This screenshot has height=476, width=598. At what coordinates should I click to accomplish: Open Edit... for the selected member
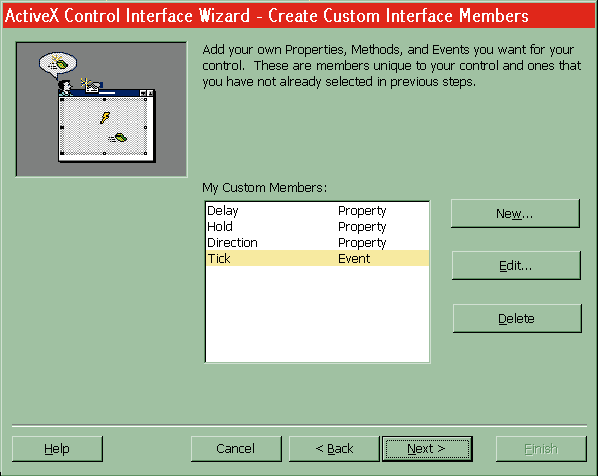tap(516, 265)
